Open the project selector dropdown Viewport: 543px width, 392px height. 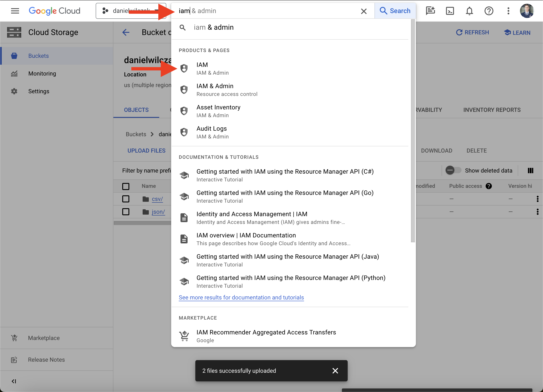click(131, 11)
